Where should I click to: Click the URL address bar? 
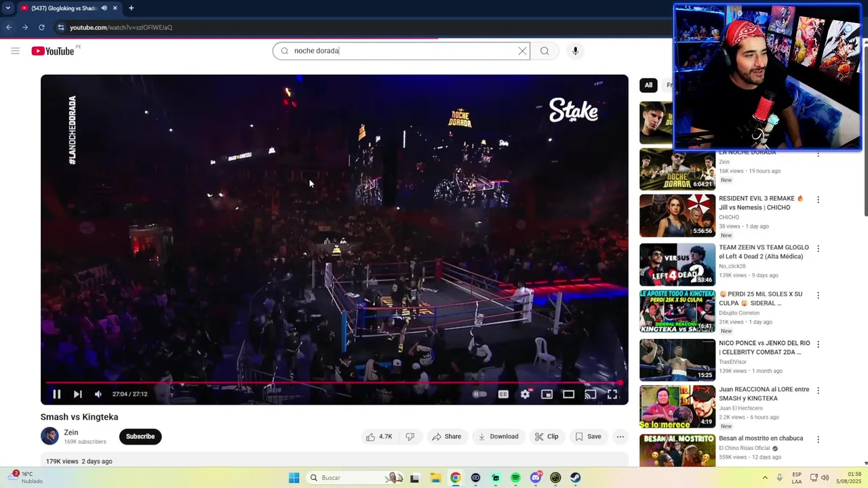[x=366, y=27]
